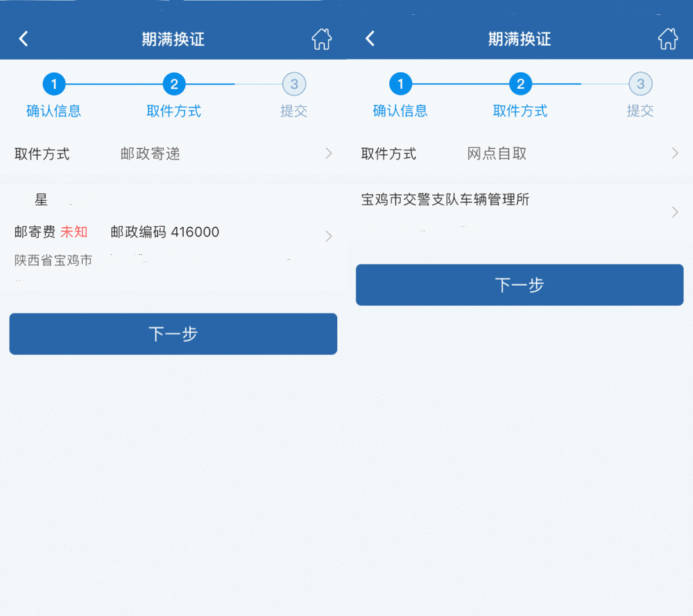The image size is (693, 616).
Task: Tap the home icon on left screen
Action: [x=321, y=39]
